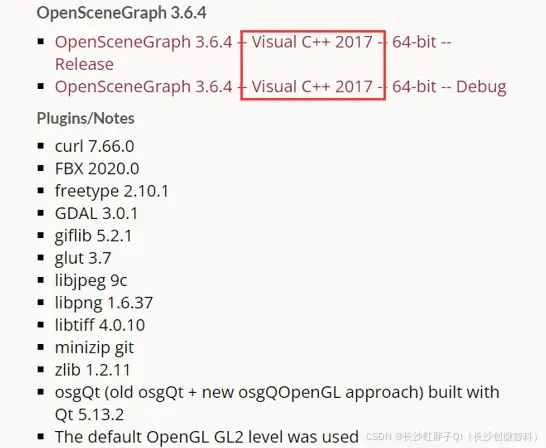
Task: Open the OpenSceneGraph 3.6.4 64-bit Debug link
Action: click(280, 86)
